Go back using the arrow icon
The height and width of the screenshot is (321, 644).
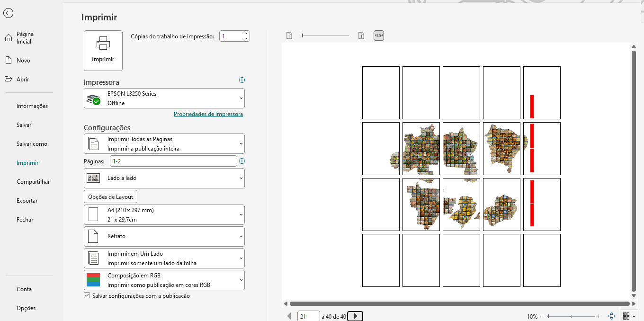click(x=8, y=13)
